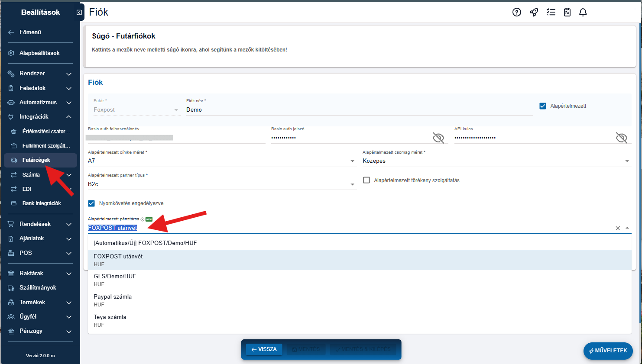Image resolution: width=642 pixels, height=364 pixels.
Task: Uncheck the Alapértelmezett checkbox
Action: [542, 106]
